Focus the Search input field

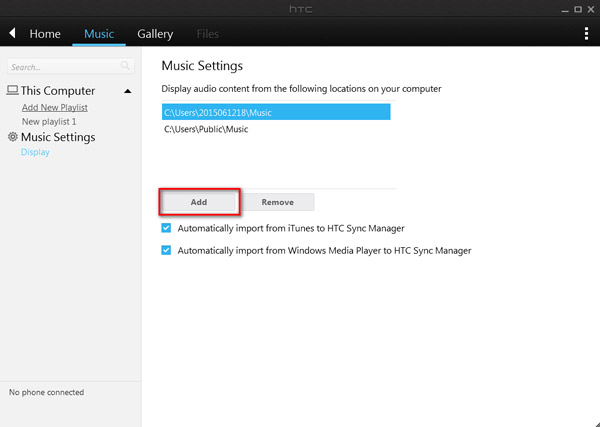point(62,67)
